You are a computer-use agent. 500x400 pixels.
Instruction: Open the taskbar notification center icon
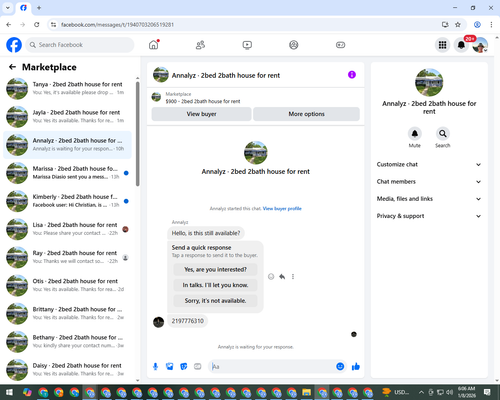(x=487, y=392)
